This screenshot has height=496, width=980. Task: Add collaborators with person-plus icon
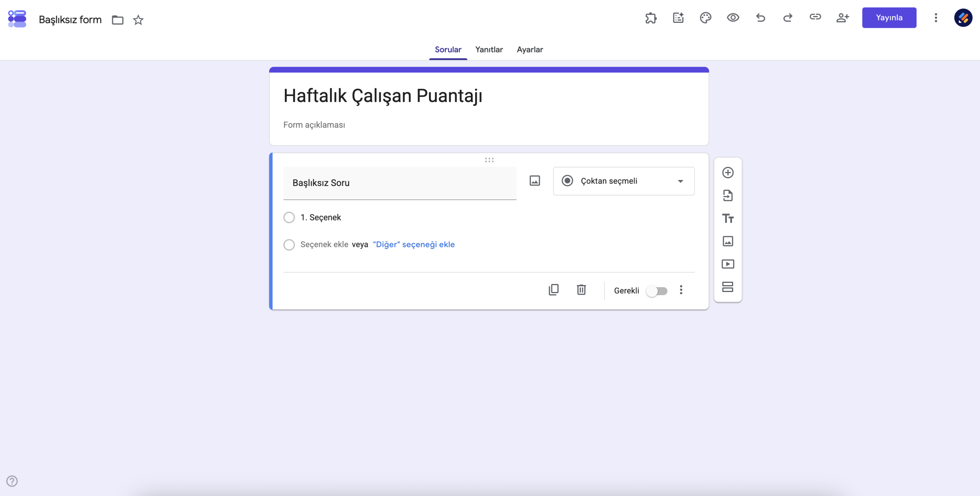[843, 18]
